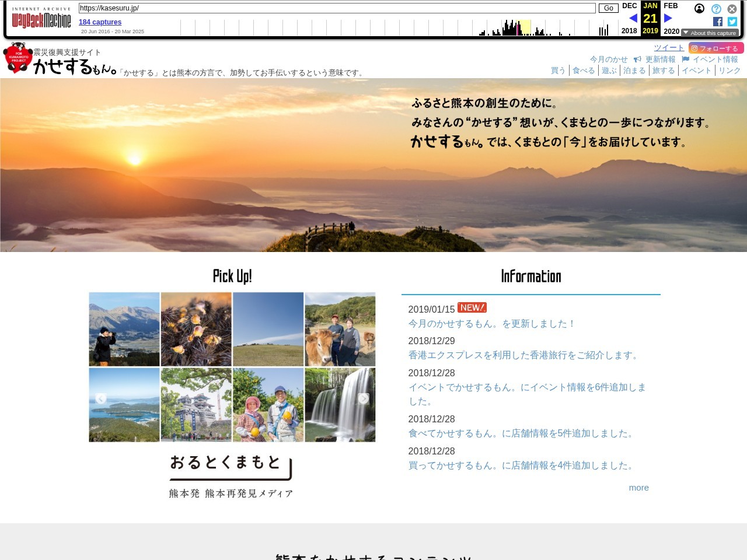Open the 食べる menu item

tap(584, 71)
